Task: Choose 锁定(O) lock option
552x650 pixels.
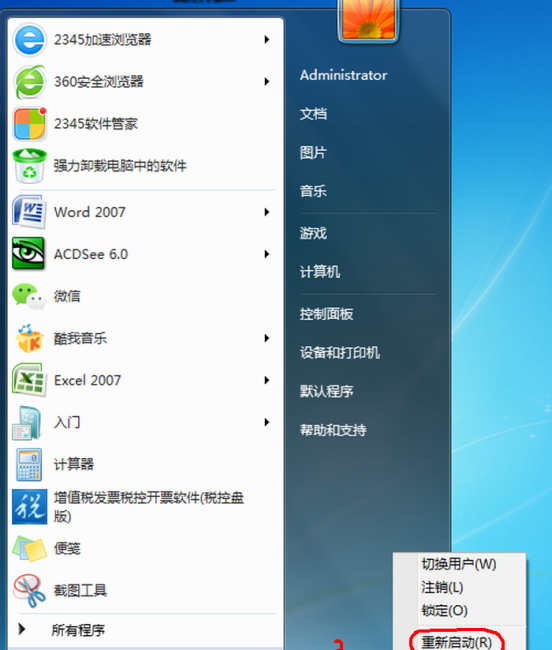Action: [444, 611]
